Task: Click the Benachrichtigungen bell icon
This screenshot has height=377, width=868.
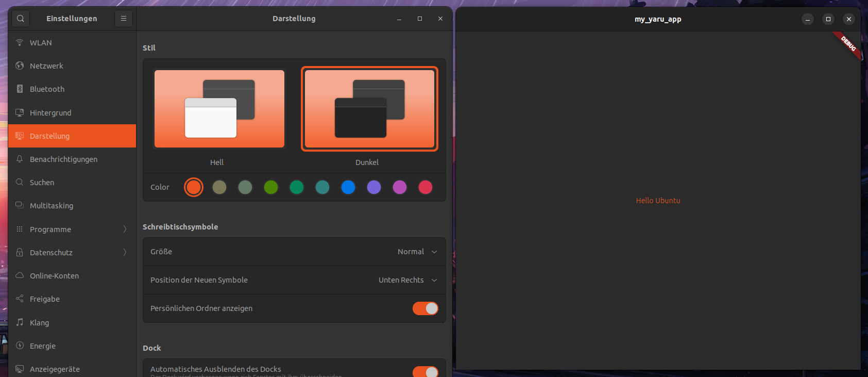Action: pos(20,159)
